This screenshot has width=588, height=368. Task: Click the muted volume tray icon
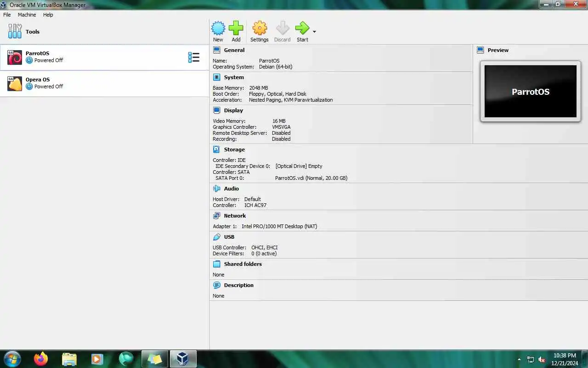coord(542,359)
